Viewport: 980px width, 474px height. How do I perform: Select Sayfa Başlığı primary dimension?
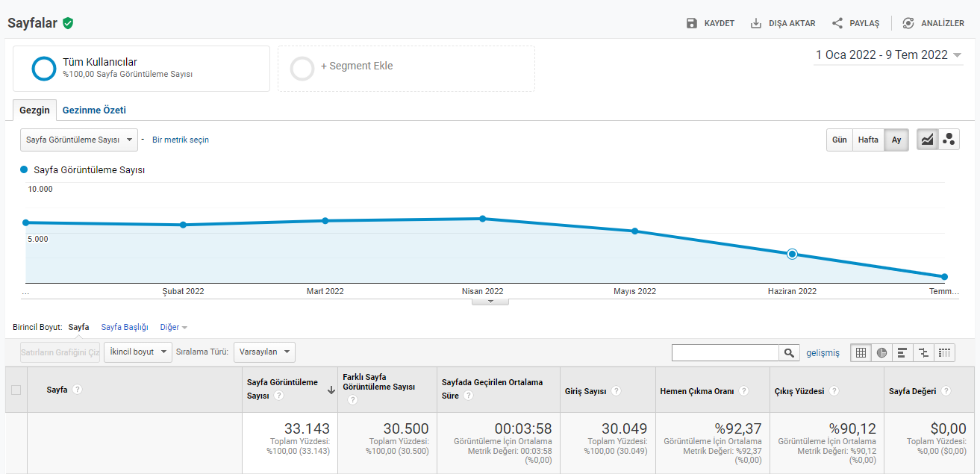[x=125, y=327]
